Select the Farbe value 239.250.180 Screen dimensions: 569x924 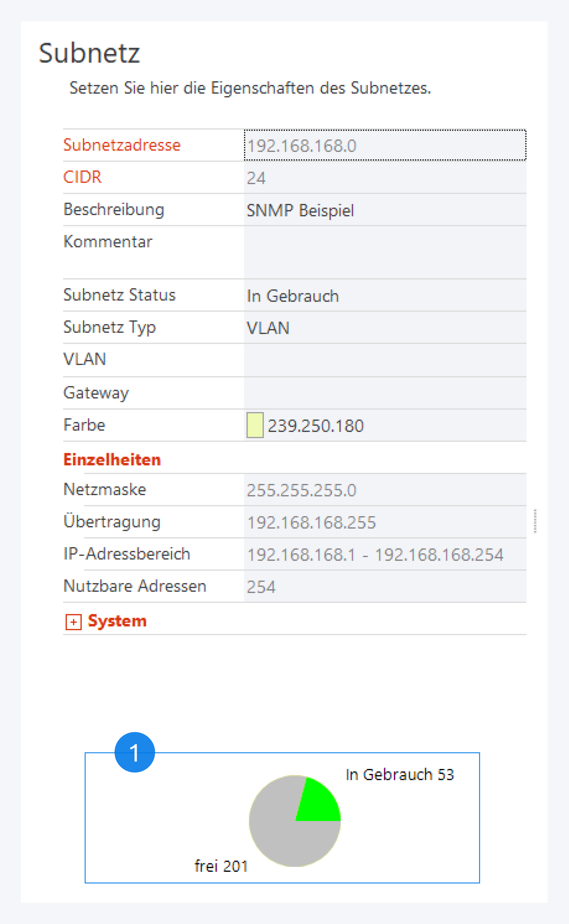pos(316,426)
